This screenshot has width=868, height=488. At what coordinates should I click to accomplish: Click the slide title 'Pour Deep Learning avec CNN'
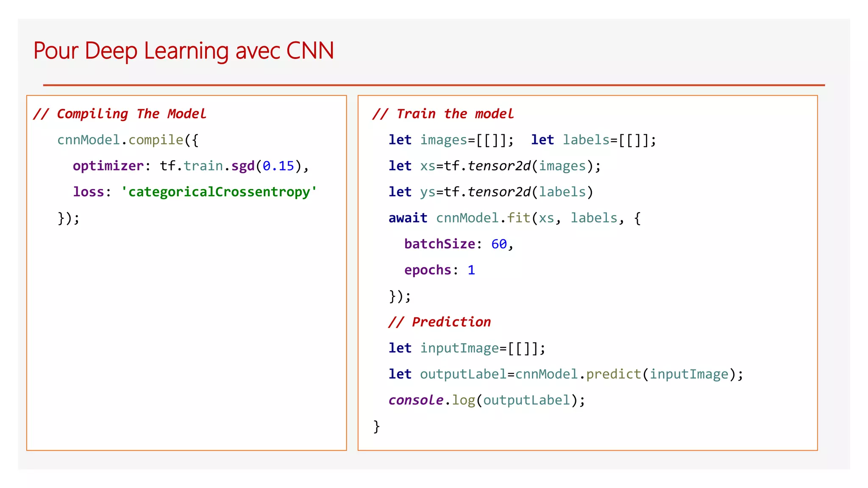tap(184, 51)
